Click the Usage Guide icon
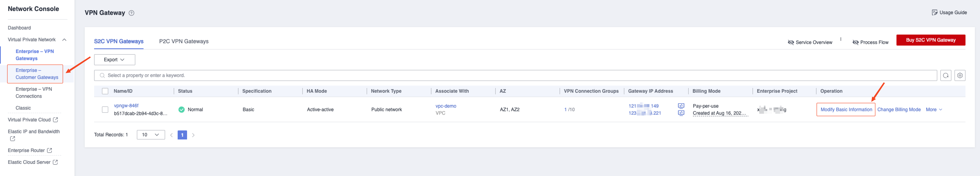Viewport: 980px width, 176px height. click(x=934, y=13)
